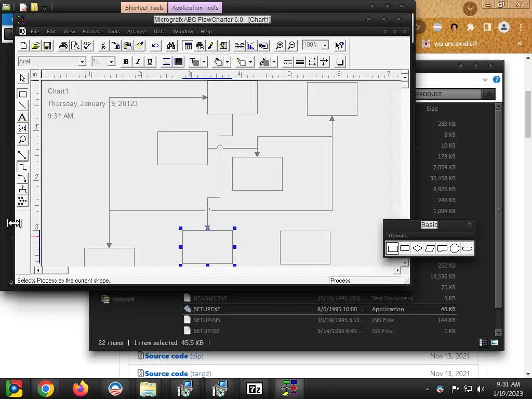
Task: Toggle Underline formatting
Action: pyautogui.click(x=150, y=62)
